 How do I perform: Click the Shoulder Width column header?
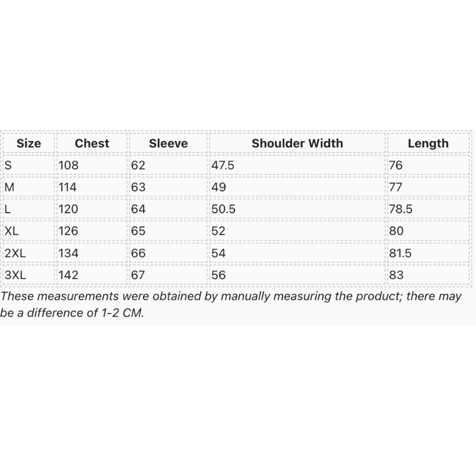tap(297, 143)
